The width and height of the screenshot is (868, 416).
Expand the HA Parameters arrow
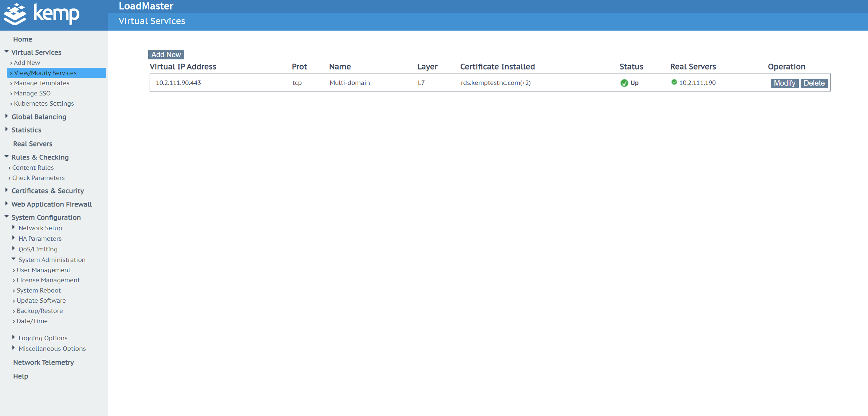pos(13,238)
